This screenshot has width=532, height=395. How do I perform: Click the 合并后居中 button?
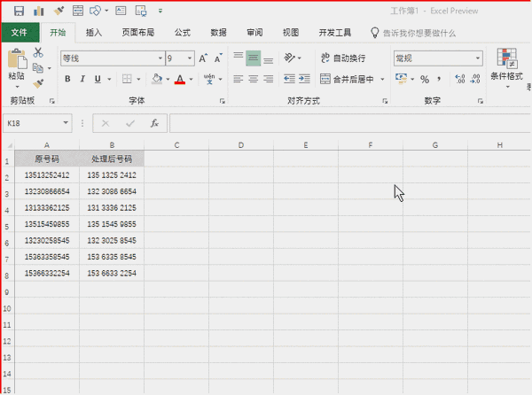click(347, 80)
